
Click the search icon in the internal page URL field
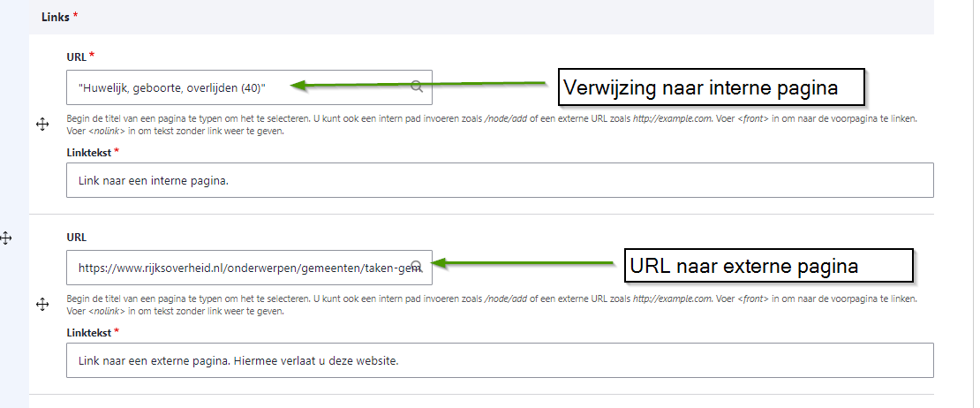[417, 87]
